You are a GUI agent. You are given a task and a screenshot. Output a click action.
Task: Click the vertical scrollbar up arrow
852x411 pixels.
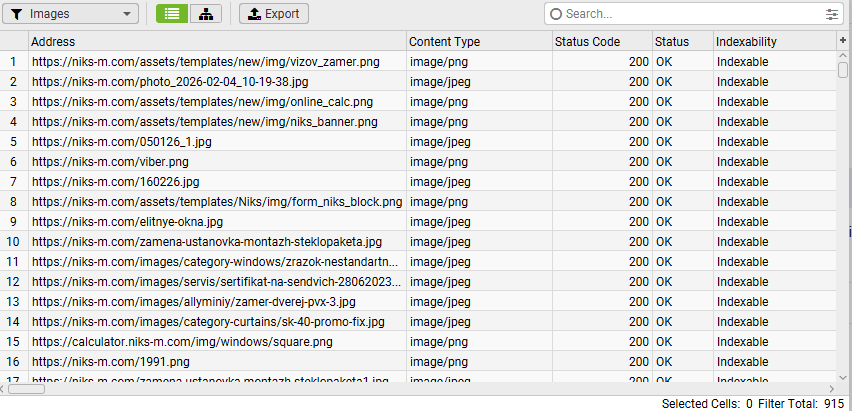point(843,54)
